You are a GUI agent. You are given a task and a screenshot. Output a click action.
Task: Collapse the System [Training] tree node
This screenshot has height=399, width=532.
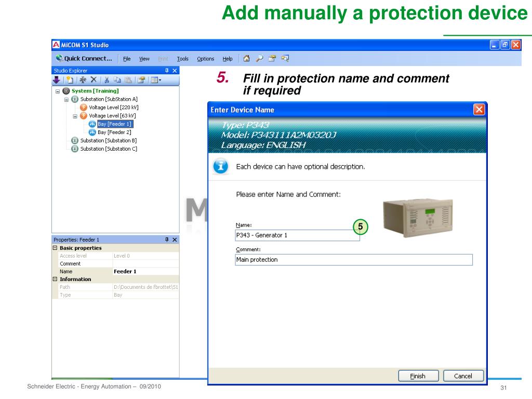(x=58, y=91)
